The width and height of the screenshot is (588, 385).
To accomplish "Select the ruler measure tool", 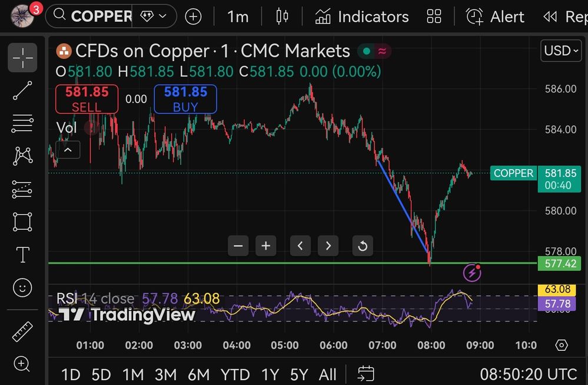I will 22,331.
